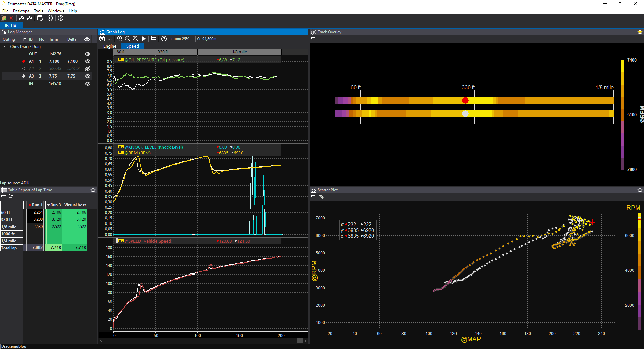644x349 pixels.
Task: Click zoom in on Graph Log toolbar
Action: [120, 39]
